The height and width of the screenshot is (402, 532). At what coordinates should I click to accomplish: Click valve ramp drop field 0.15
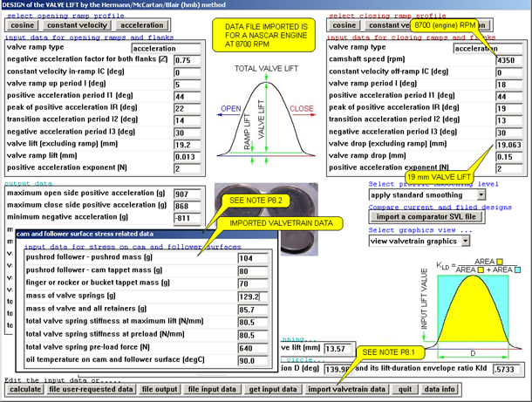509,157
